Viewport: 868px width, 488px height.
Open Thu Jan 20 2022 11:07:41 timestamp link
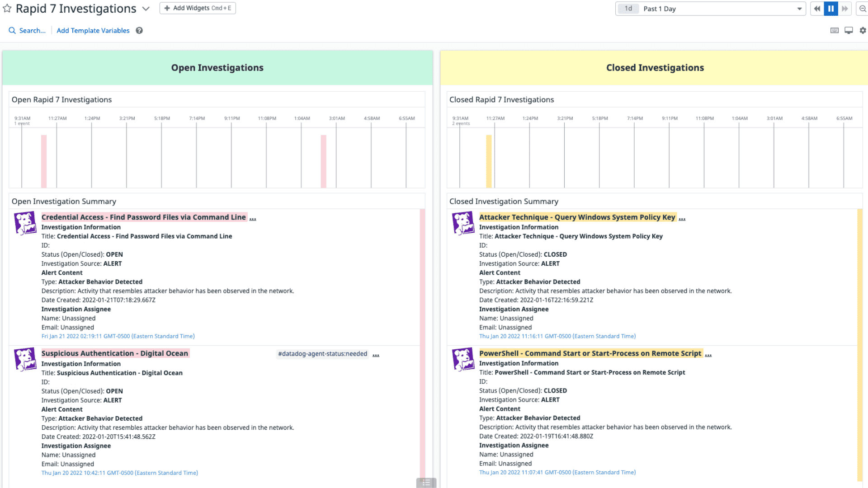tap(557, 473)
